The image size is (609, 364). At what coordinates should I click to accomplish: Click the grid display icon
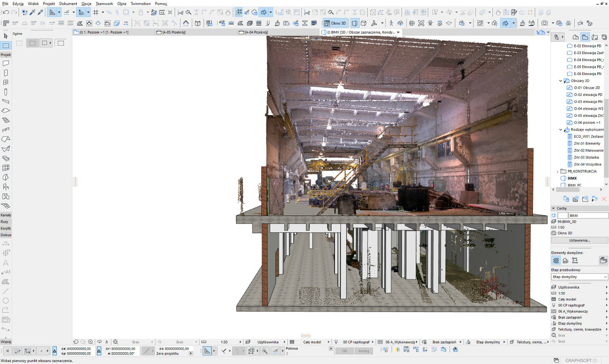point(96,12)
